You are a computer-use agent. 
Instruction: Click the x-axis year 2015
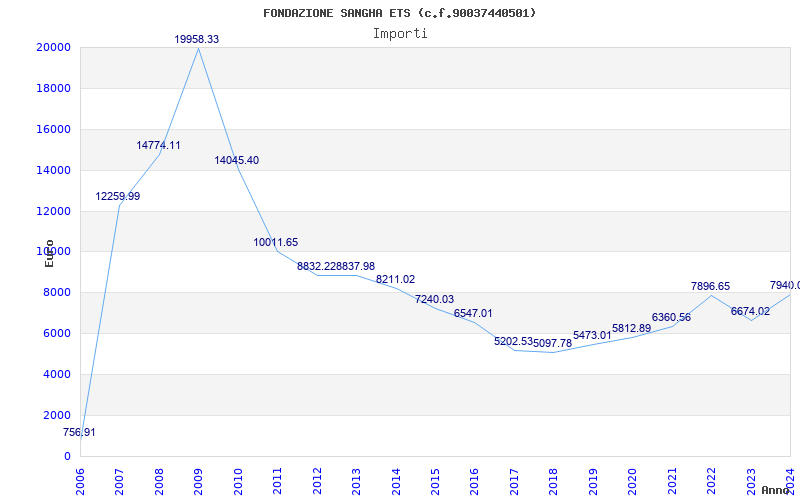click(x=435, y=482)
